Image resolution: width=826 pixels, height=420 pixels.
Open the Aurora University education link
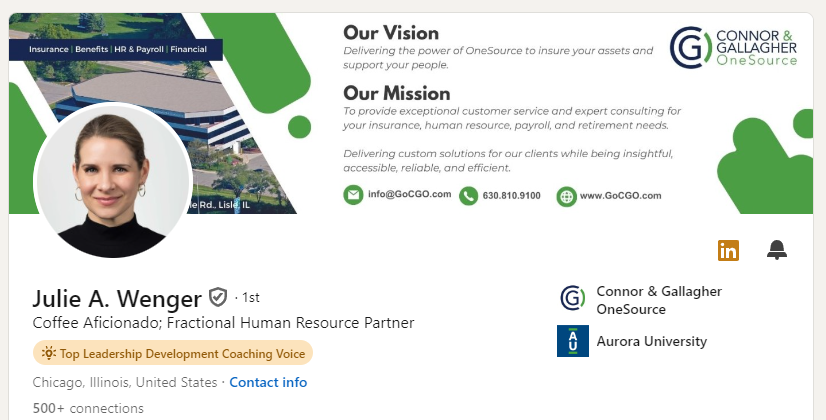point(652,341)
